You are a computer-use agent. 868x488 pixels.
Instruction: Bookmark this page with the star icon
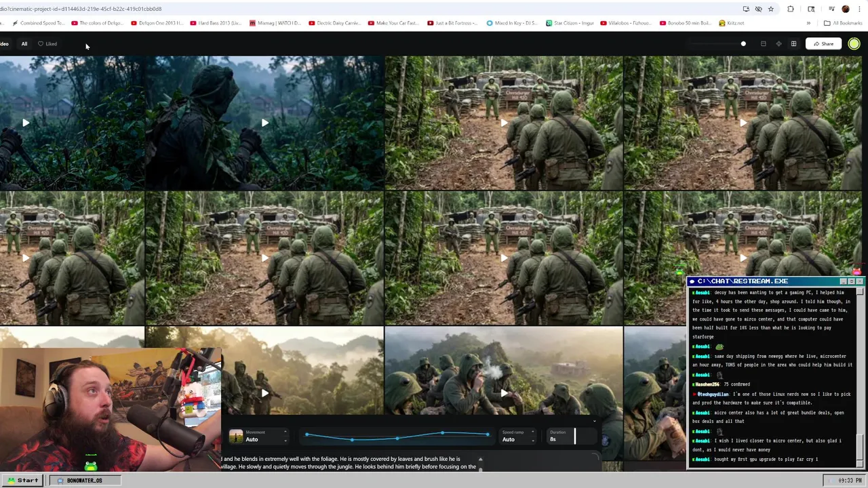(x=770, y=9)
